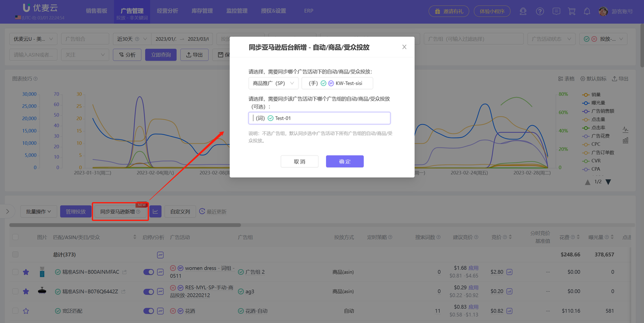Viewport: 644px width, 323px height.
Task: Toggle the 销量 legend series
Action: pos(591,95)
